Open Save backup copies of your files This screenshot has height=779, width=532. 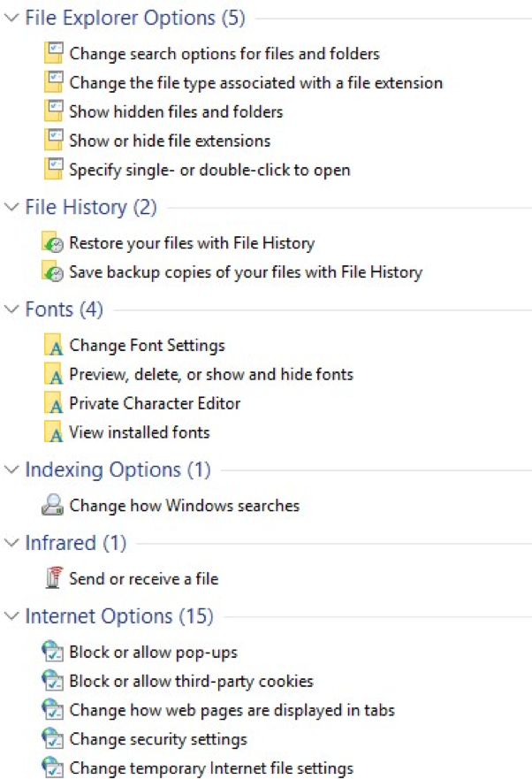[x=246, y=272]
